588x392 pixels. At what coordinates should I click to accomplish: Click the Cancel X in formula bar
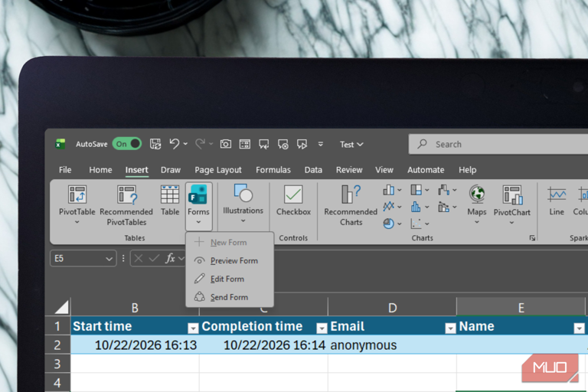[139, 259]
